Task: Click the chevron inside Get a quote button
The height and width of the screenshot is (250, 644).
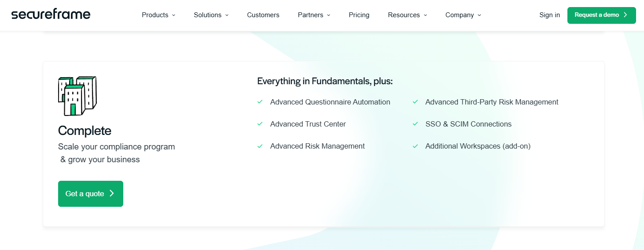Action: (111, 194)
